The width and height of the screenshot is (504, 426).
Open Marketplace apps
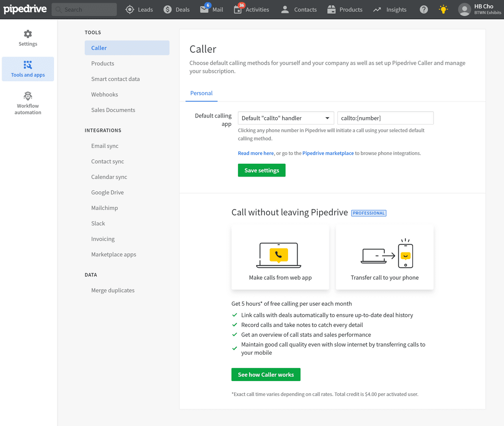[x=113, y=254]
